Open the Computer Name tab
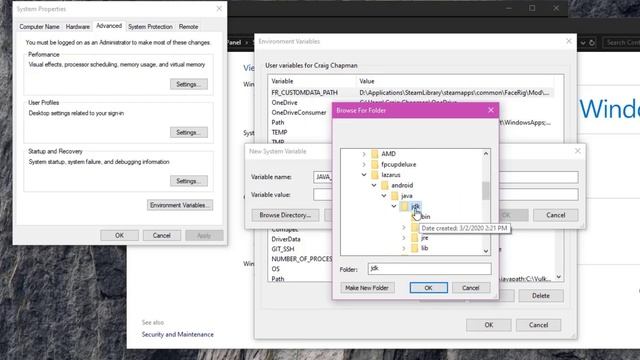Screen dimensions: 640x360 tap(39, 27)
